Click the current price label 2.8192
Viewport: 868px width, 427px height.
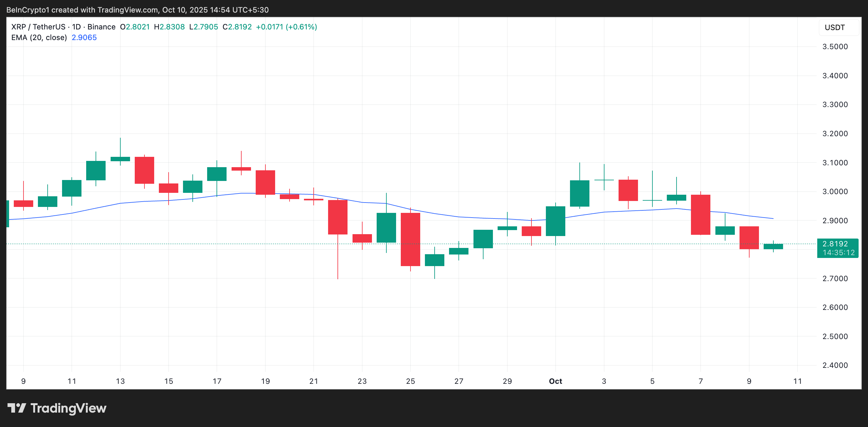point(836,244)
